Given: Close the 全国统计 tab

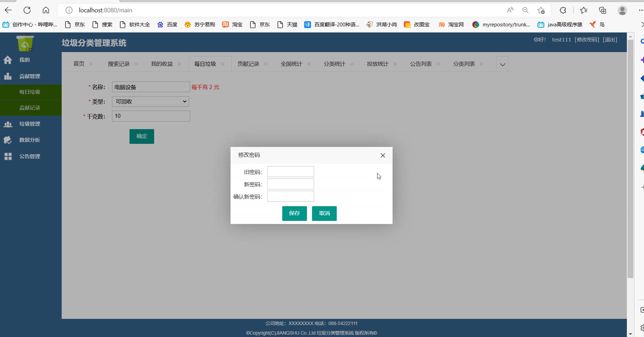Looking at the screenshot, I should tap(309, 64).
